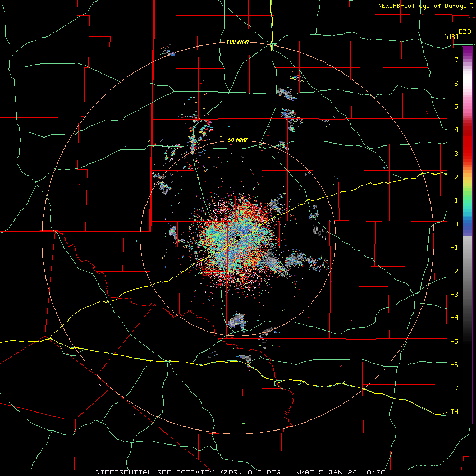Click the KMAF radar site center dot
Image resolution: width=476 pixels, height=476 pixels.
(239, 237)
